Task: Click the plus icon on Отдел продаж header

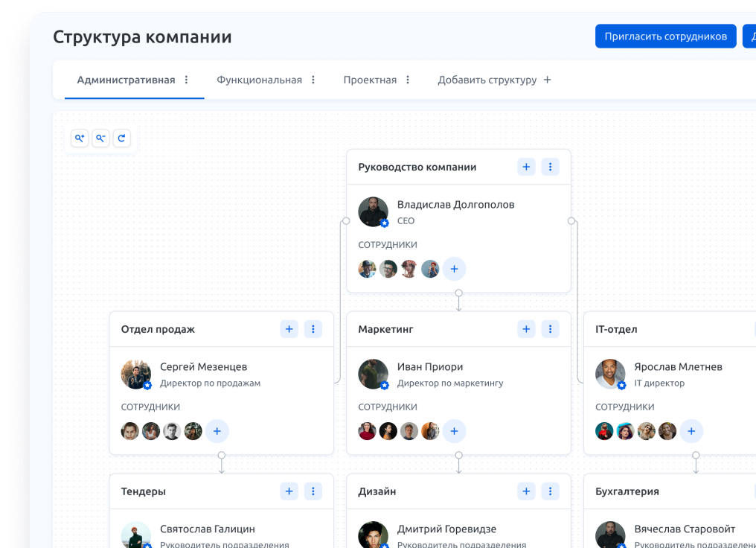Action: [289, 328]
